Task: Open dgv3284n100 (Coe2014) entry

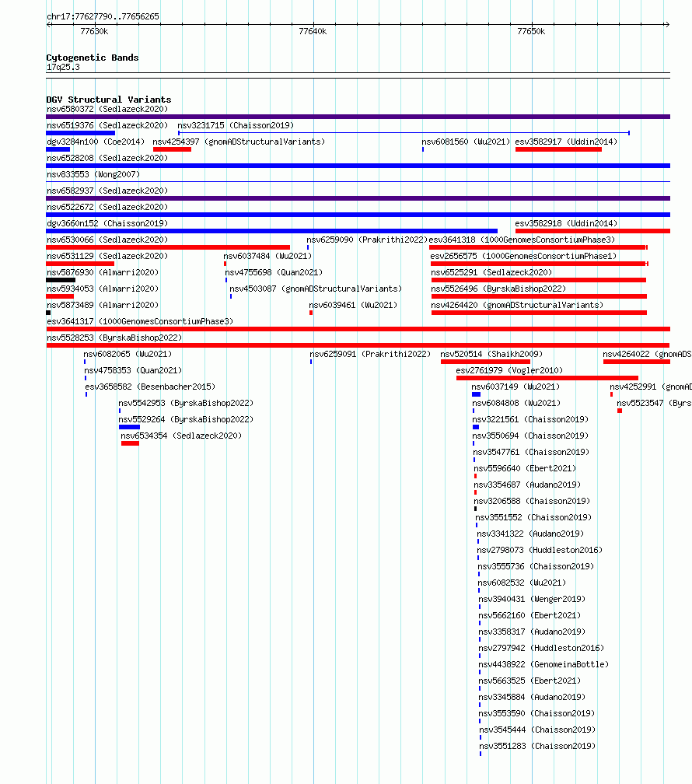Action: click(x=96, y=142)
